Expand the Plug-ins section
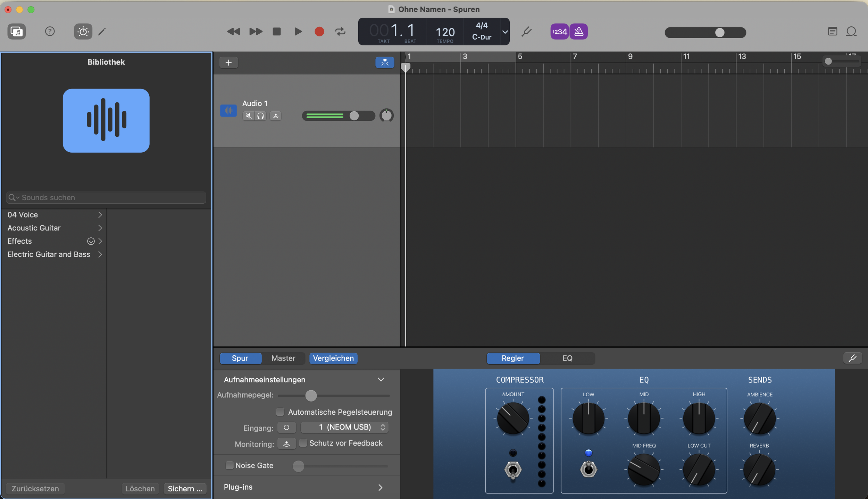The width and height of the screenshot is (868, 499). pos(380,487)
